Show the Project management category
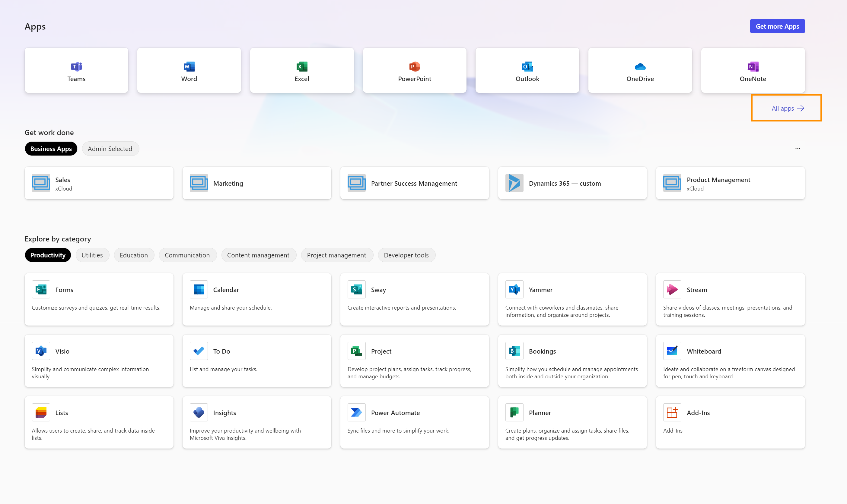This screenshot has width=847, height=504. pos(336,255)
